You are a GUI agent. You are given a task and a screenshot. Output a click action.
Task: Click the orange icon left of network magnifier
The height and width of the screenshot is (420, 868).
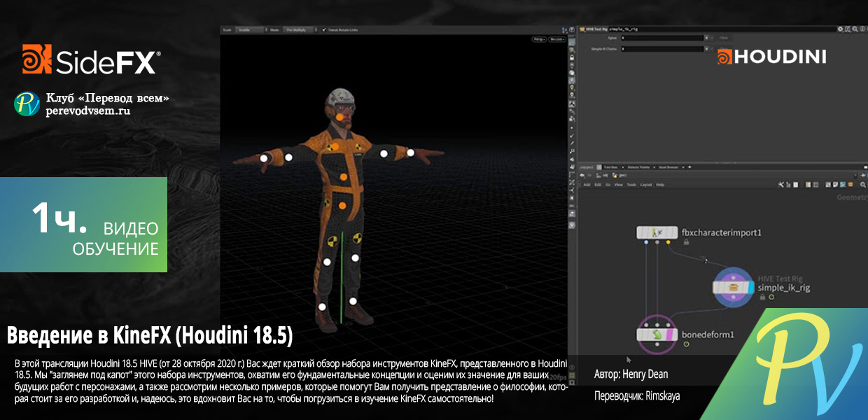[850, 185]
